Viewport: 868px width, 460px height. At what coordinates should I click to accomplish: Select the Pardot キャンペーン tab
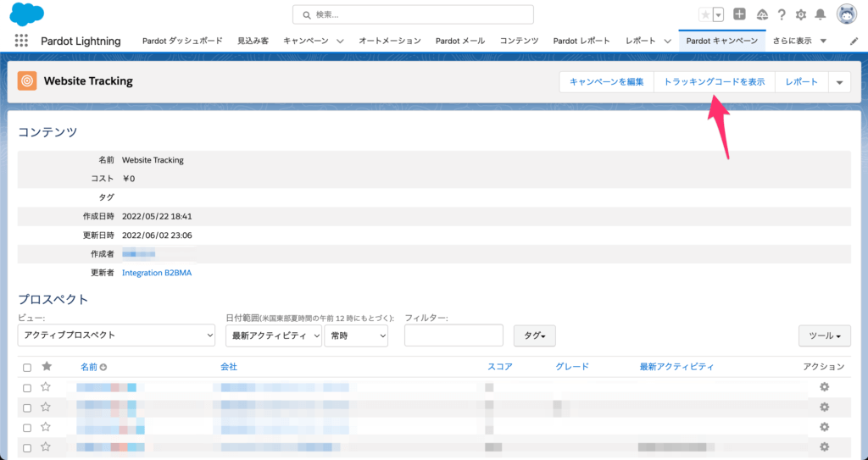(x=722, y=41)
